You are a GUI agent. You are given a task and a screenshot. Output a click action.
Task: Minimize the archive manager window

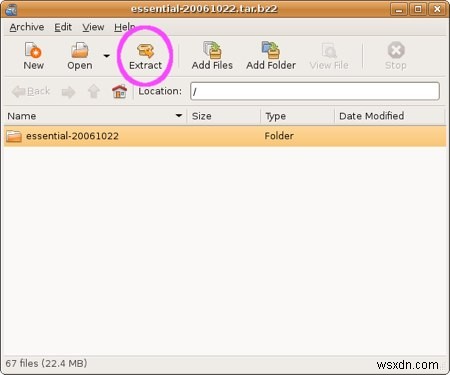(399, 9)
